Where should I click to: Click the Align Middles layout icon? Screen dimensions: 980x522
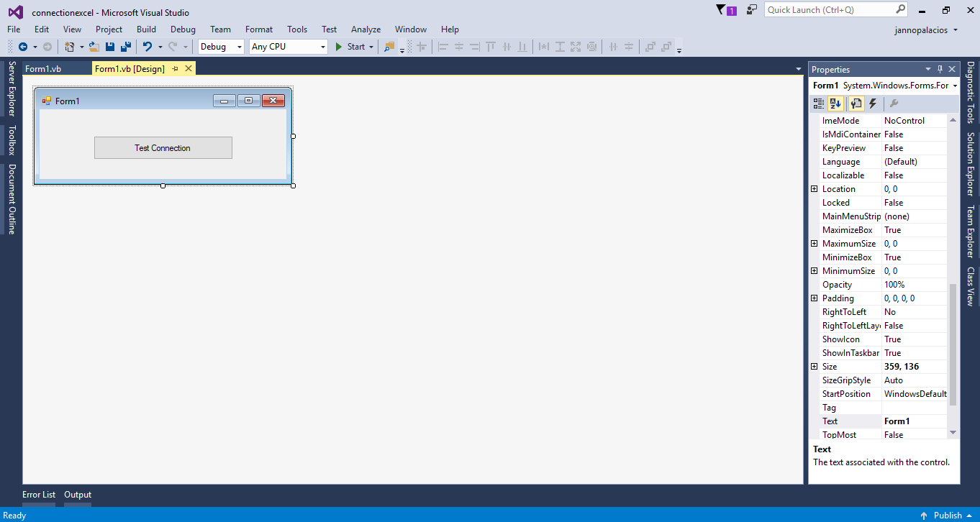click(507, 47)
